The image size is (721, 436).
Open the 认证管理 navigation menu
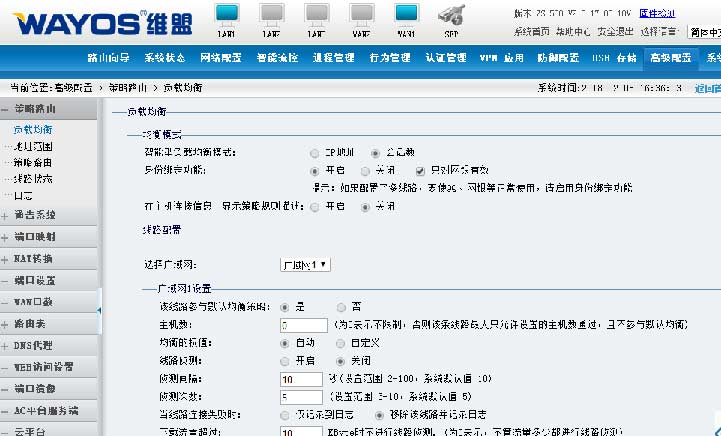(x=446, y=57)
